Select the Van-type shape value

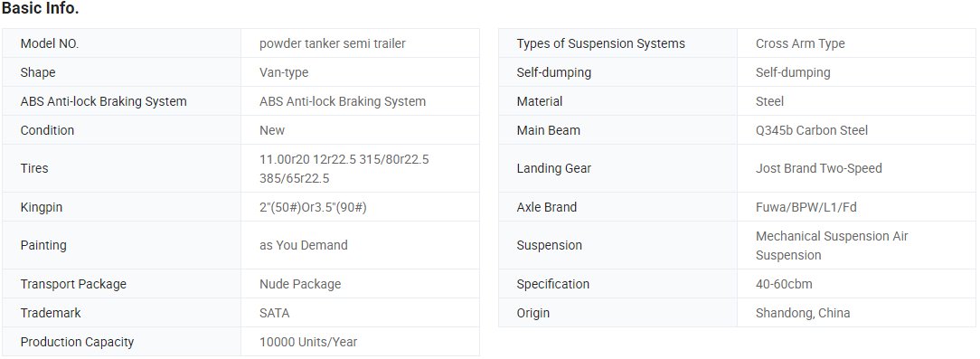point(284,72)
